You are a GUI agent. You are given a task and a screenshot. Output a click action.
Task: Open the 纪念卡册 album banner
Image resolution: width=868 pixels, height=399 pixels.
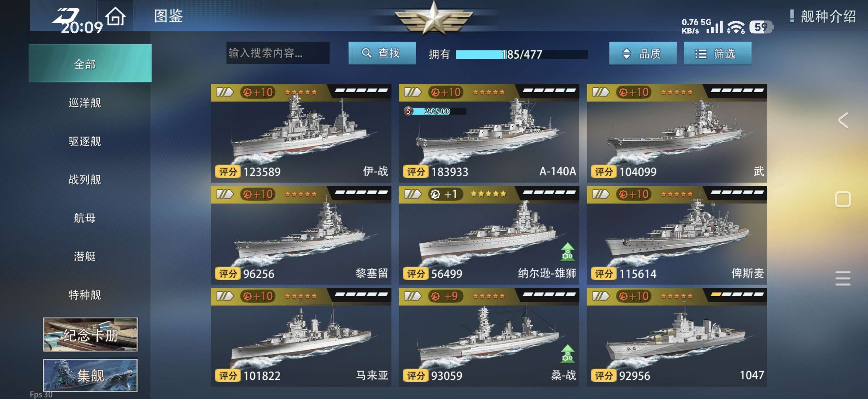[x=90, y=335]
